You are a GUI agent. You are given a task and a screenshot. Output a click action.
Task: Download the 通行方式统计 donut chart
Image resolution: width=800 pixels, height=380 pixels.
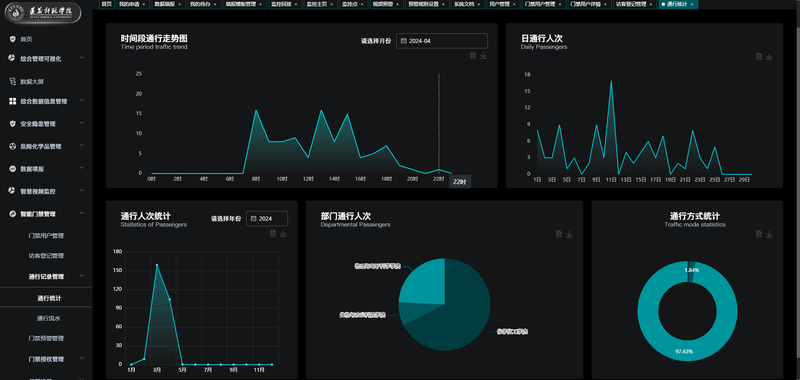[x=769, y=234]
